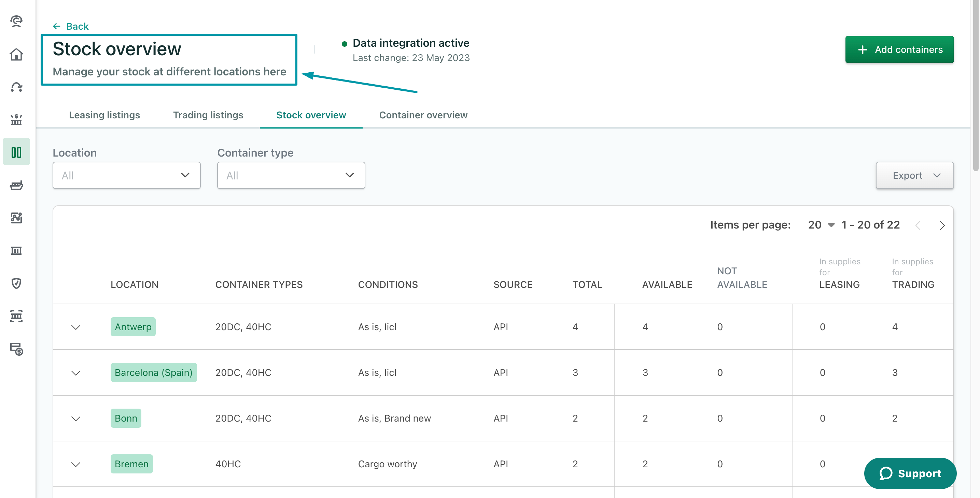
Task: Select the stock containers sidebar icon
Action: (x=16, y=152)
